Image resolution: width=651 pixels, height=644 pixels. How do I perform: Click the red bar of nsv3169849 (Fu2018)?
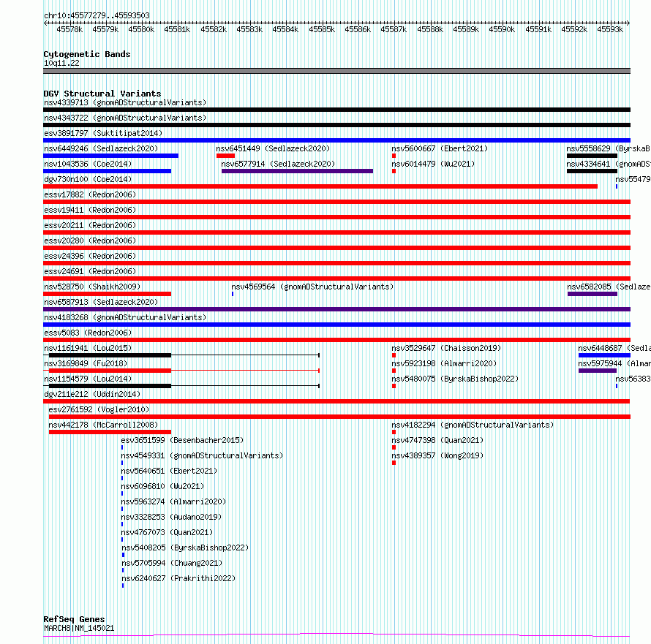(x=110, y=371)
